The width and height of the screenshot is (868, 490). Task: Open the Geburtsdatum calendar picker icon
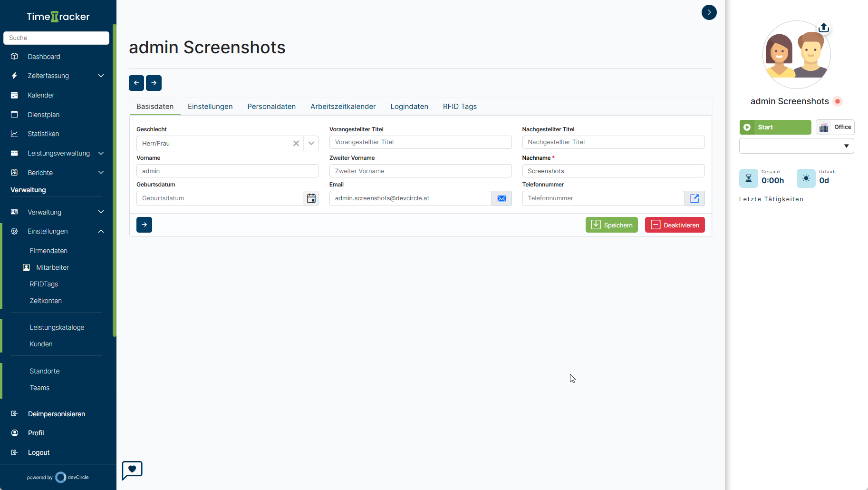pos(311,198)
